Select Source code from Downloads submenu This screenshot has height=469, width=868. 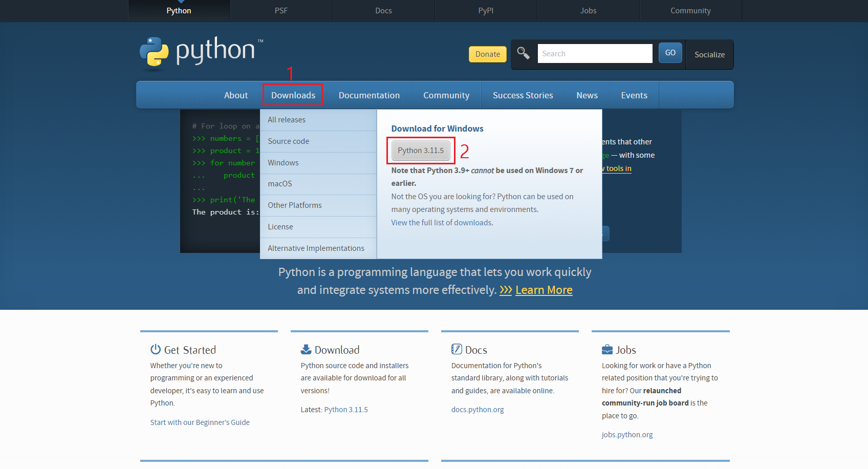[x=318, y=141]
